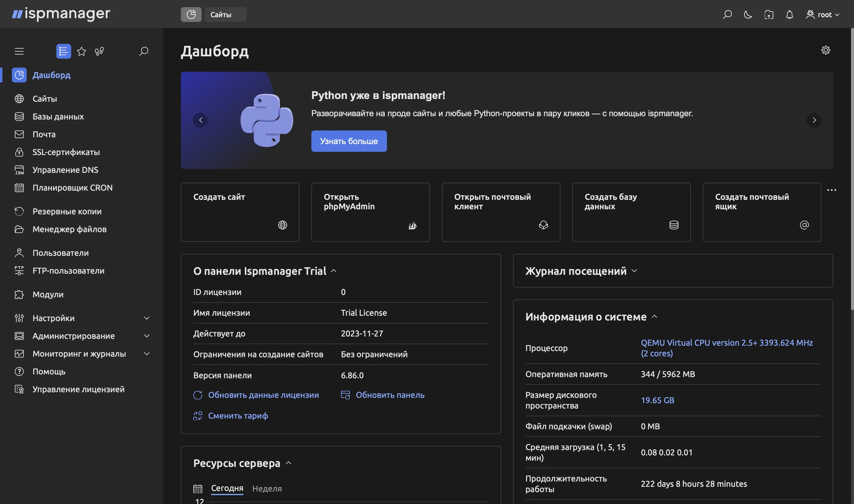854x504 pixels.
Task: Collapse sidebar using hamburger menu
Action: pos(19,51)
